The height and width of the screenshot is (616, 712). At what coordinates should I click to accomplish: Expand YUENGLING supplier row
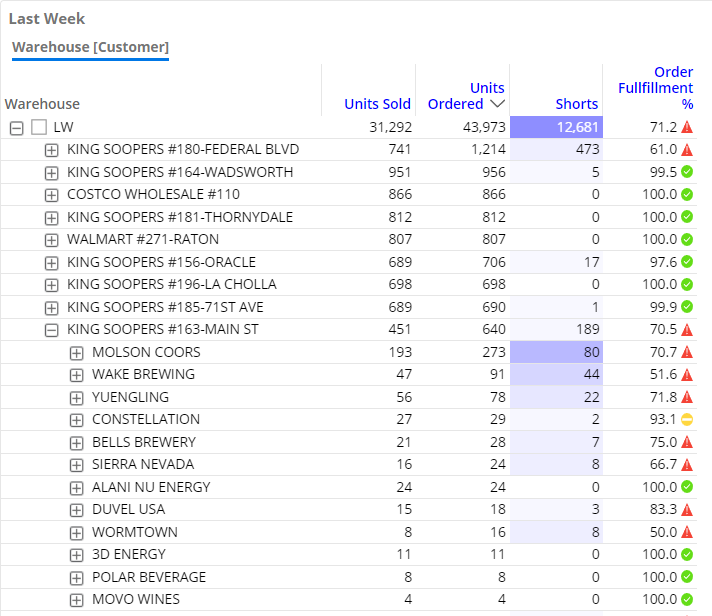76,398
